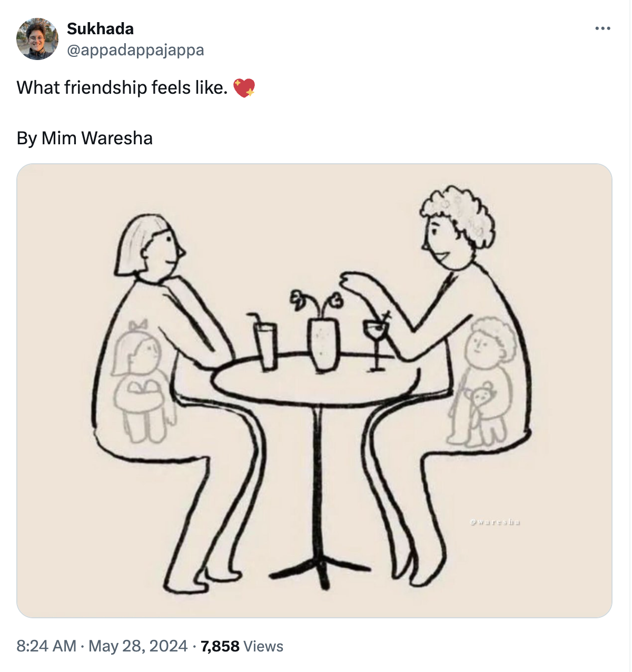
Task: Click the straight-haired adult's face
Action: (x=166, y=248)
